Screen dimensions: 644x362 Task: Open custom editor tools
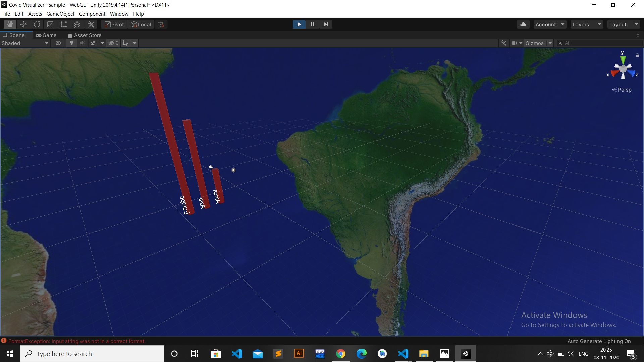[x=91, y=24]
